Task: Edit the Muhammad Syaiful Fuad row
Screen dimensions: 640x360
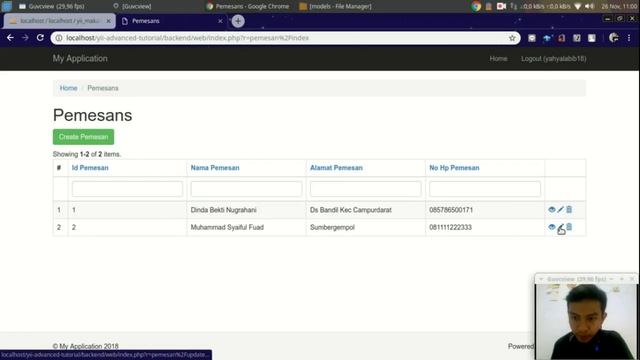Action: (560, 227)
